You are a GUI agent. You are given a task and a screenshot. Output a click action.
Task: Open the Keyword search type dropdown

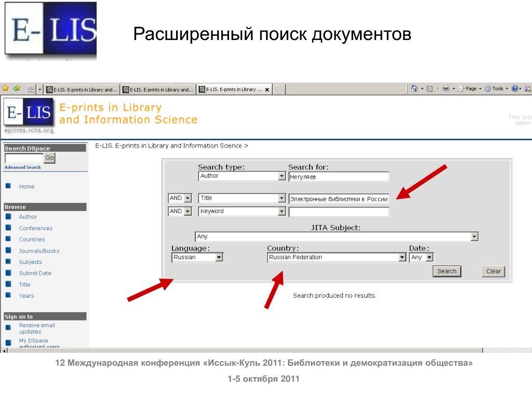pyautogui.click(x=242, y=211)
